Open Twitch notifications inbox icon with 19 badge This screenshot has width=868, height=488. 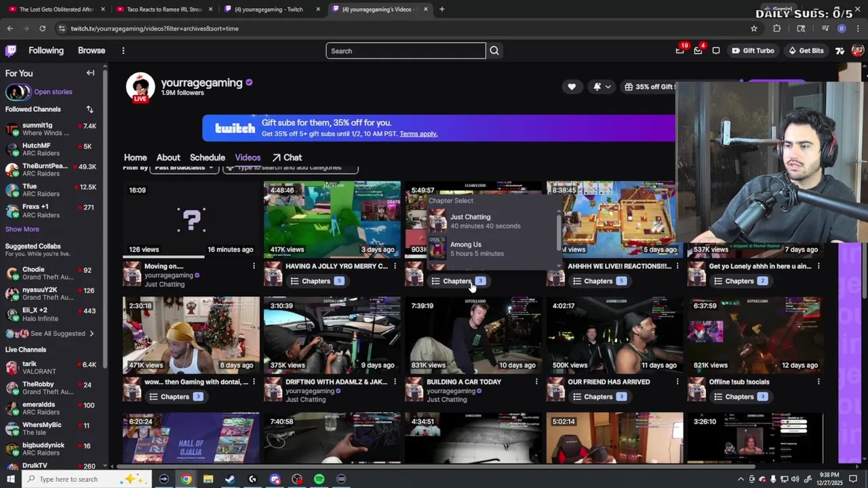(x=680, y=51)
